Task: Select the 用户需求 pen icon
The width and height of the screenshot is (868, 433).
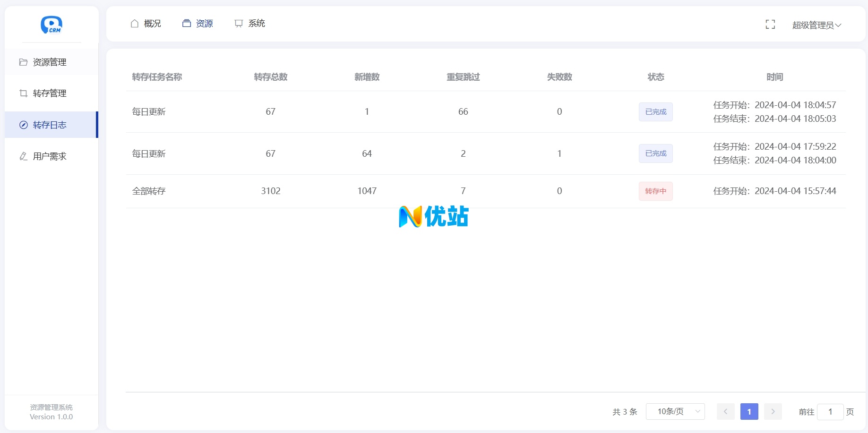Action: (x=24, y=156)
